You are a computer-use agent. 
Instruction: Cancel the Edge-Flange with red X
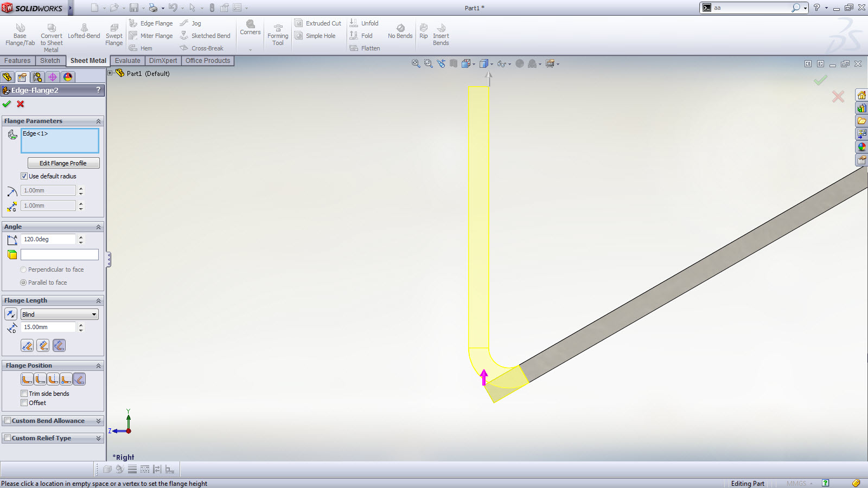(21, 104)
